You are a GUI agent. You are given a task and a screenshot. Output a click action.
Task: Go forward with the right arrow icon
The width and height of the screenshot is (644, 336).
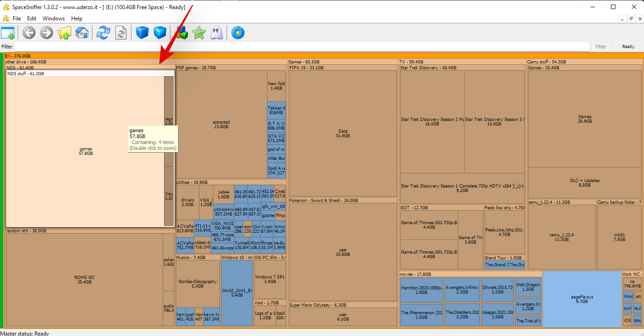click(x=47, y=33)
